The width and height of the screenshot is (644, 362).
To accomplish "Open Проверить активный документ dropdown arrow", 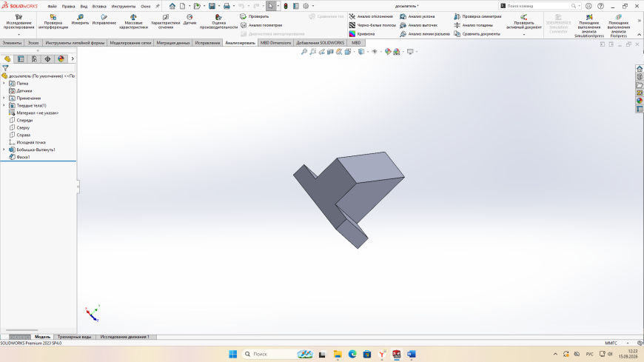I will click(523, 35).
